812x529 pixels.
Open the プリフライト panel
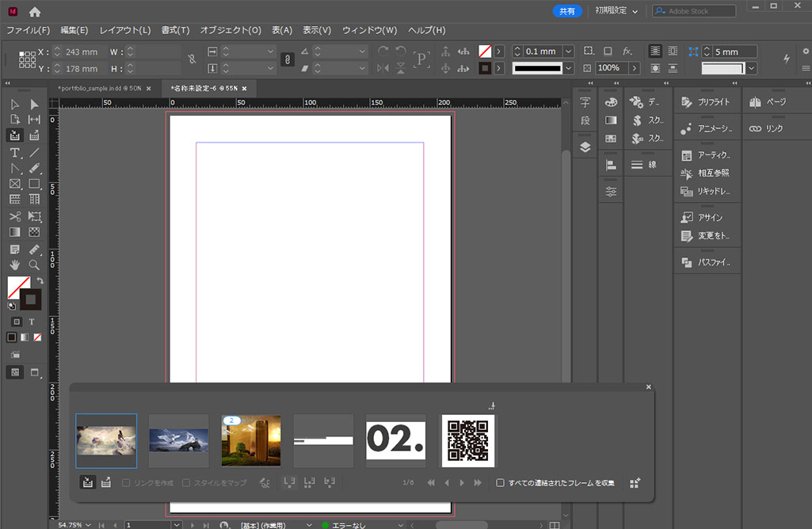click(707, 102)
